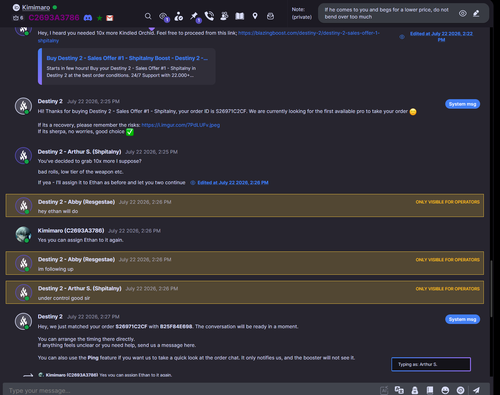Screen dimensions: 500x395
Task: Click the Typing as: Arthur S. selector
Action: [x=431, y=364]
